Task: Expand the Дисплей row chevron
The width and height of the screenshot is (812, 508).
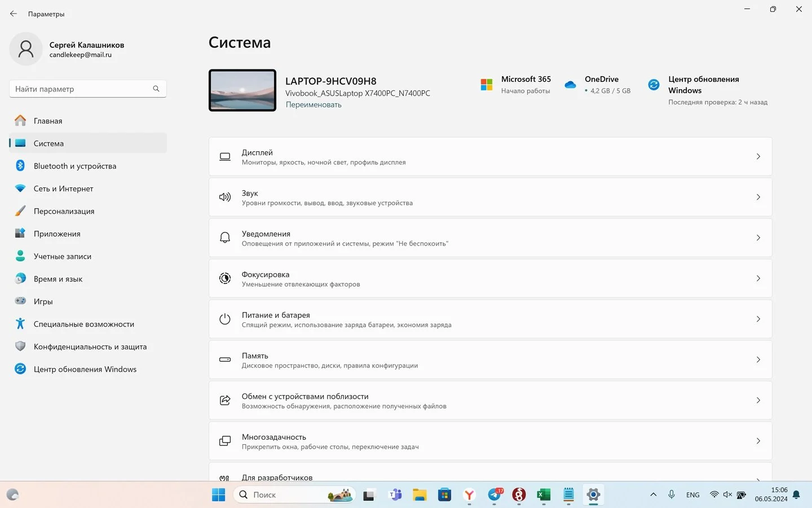Action: coord(758,156)
